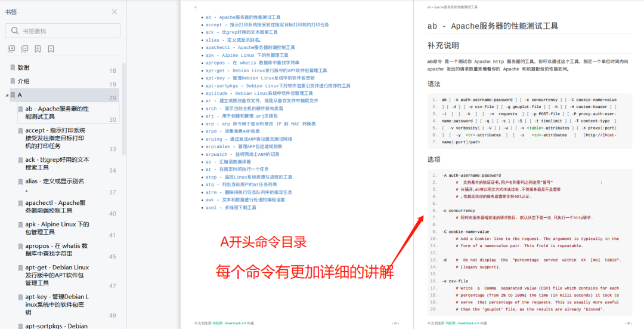Screen dimensions: 644x329
Task: Click the 'atop' contents link
Action: (249, 177)
